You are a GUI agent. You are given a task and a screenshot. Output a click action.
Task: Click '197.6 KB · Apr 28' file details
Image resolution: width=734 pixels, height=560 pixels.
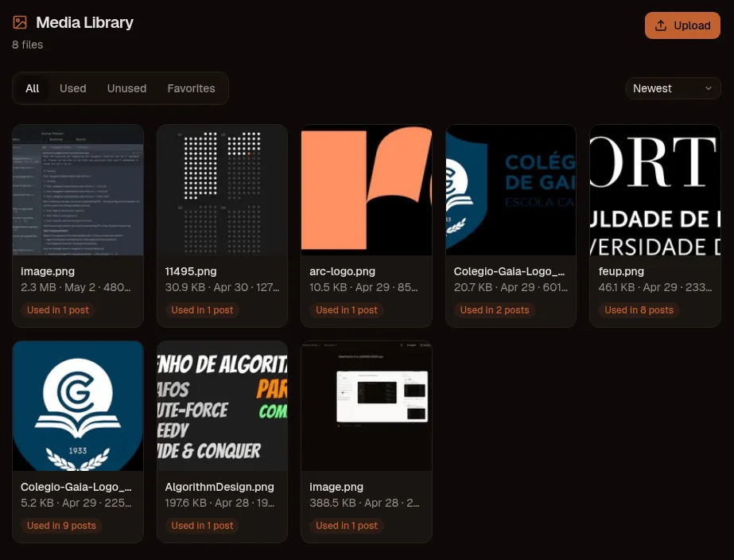coord(220,503)
